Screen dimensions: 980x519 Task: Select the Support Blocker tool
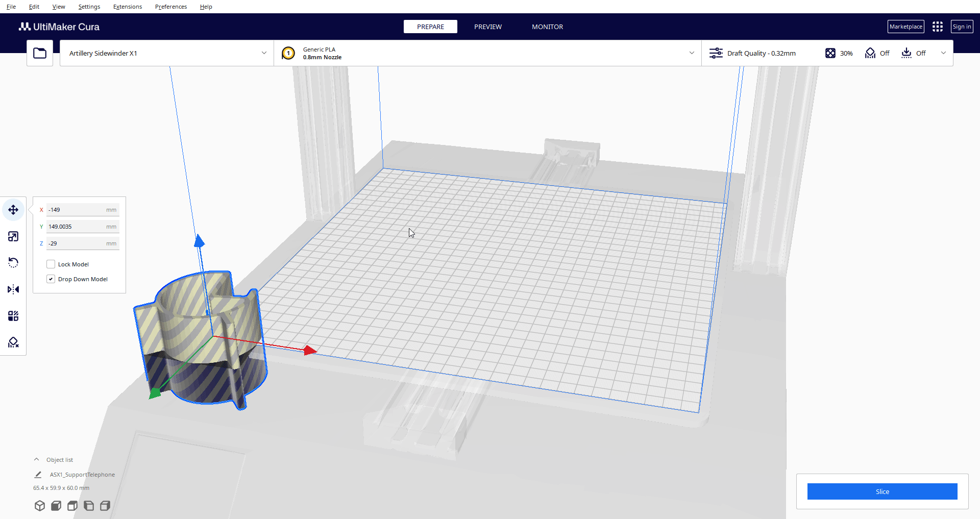(x=13, y=342)
